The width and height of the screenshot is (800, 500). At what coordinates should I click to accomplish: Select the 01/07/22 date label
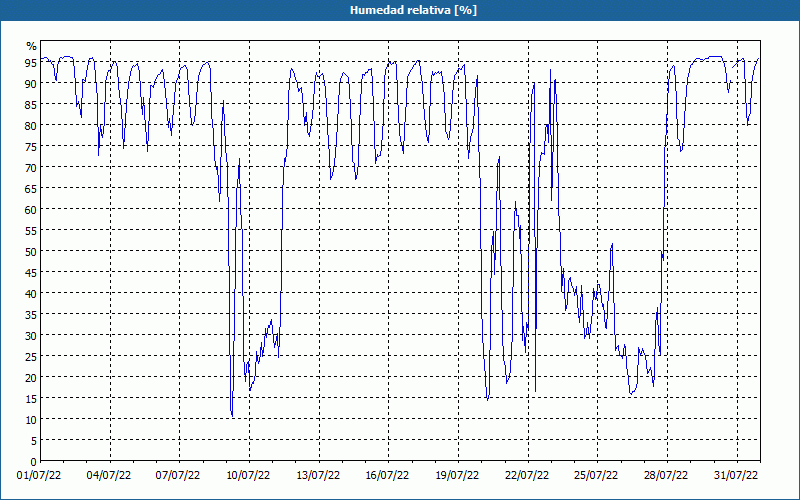click(39, 476)
